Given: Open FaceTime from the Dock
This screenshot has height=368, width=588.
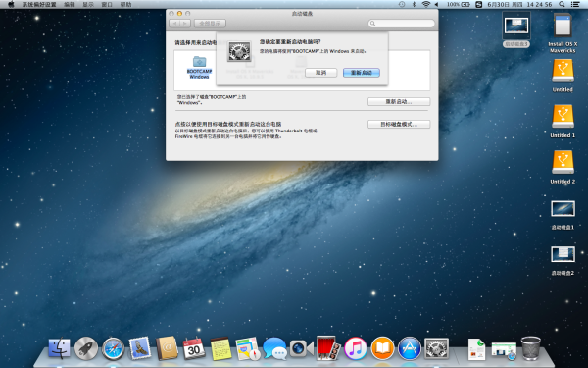Looking at the screenshot, I should tap(302, 348).
